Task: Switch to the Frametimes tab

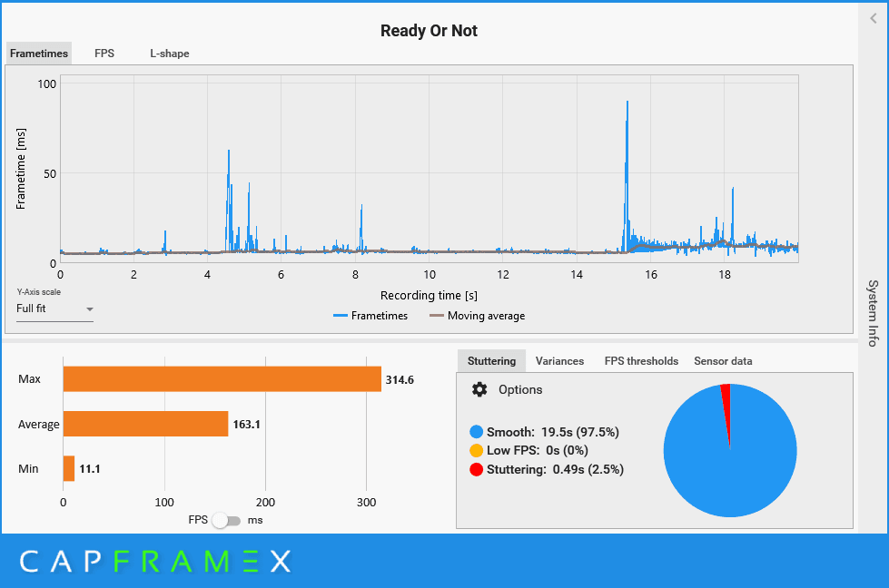Action: click(39, 54)
